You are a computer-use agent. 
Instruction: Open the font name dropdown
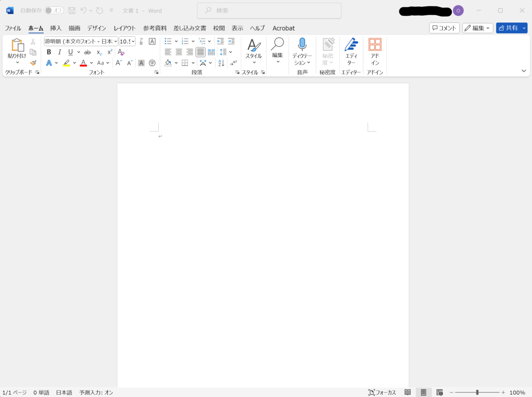116,42
